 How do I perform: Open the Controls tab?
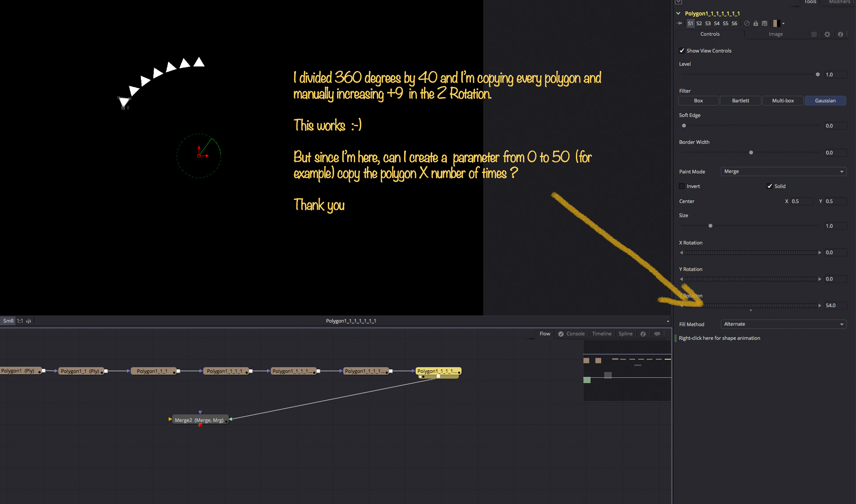(x=710, y=34)
